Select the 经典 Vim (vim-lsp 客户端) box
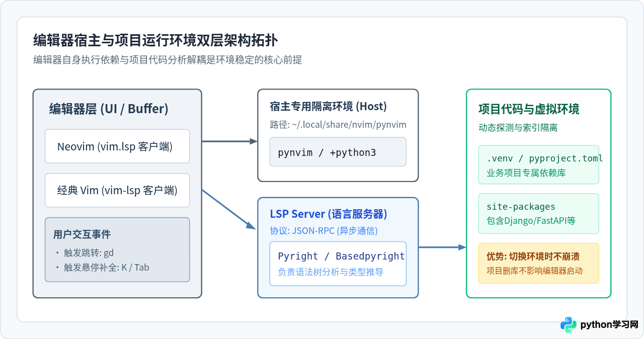 coord(117,190)
